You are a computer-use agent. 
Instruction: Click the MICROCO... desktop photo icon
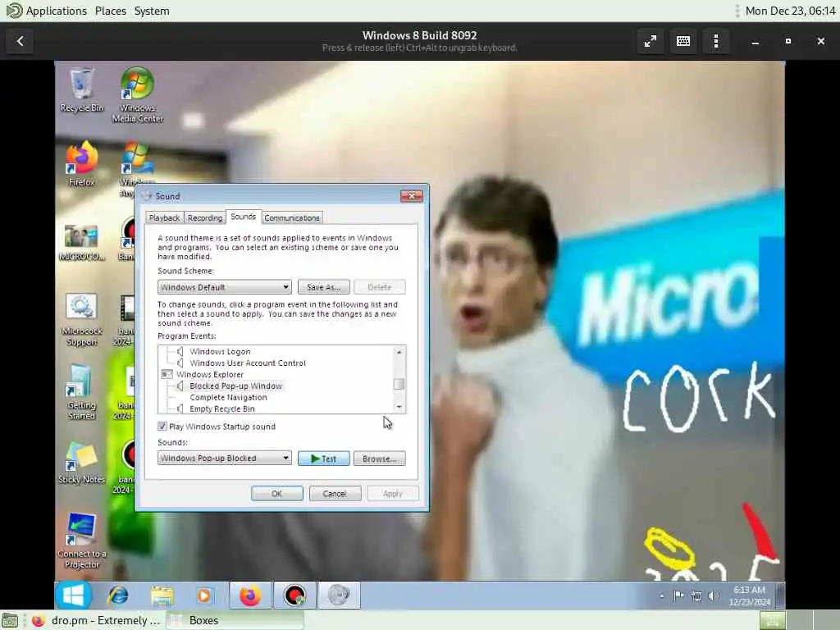[x=81, y=243]
